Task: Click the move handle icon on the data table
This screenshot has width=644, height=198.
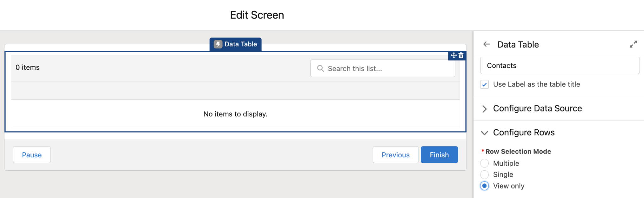Action: 453,55
